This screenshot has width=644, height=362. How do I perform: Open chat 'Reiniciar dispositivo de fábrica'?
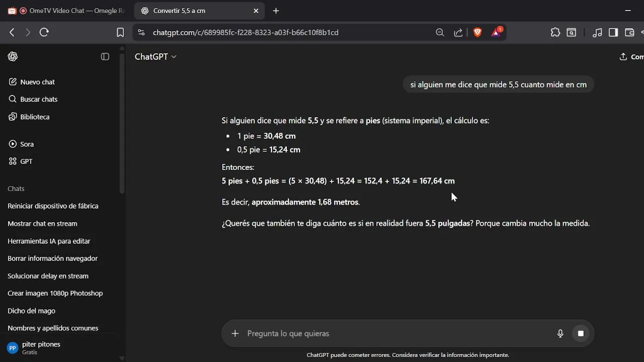click(x=53, y=206)
